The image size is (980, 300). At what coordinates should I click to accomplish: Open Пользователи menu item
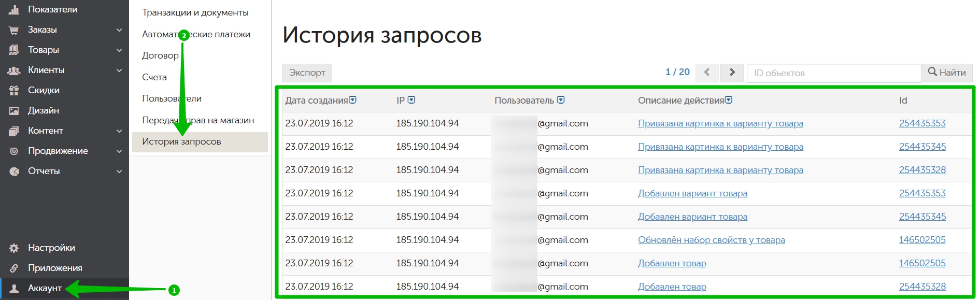click(x=172, y=98)
